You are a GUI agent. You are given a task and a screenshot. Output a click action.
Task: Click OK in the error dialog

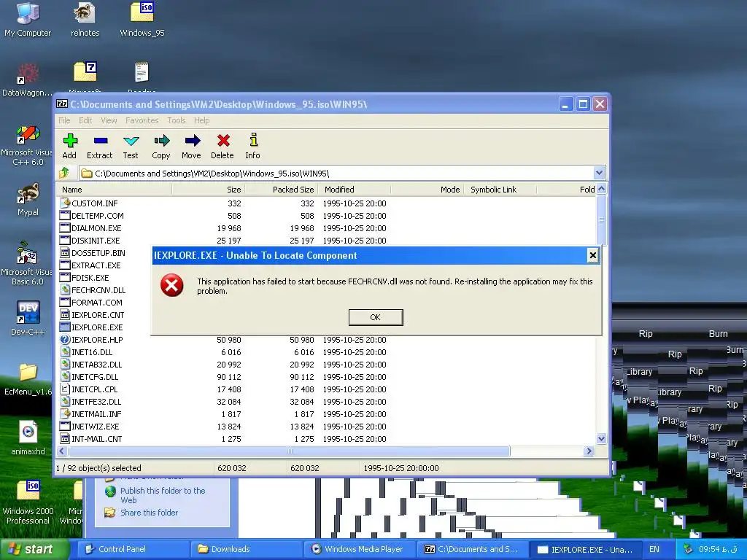coord(376,317)
